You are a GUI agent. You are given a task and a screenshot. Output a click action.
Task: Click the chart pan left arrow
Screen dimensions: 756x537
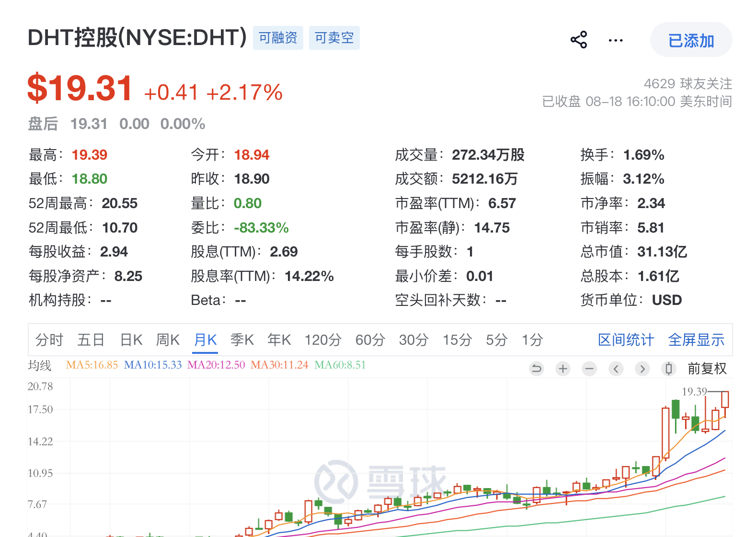616,369
